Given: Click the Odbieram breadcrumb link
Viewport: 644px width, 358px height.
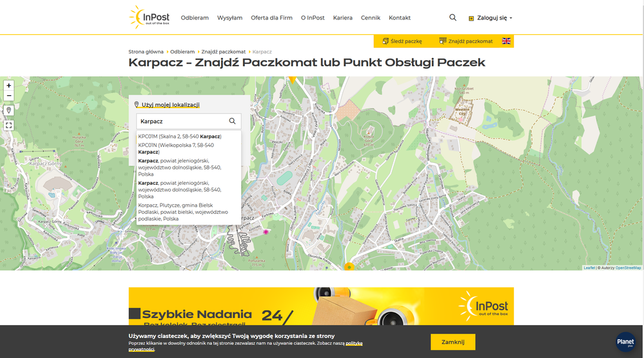Looking at the screenshot, I should pos(182,52).
